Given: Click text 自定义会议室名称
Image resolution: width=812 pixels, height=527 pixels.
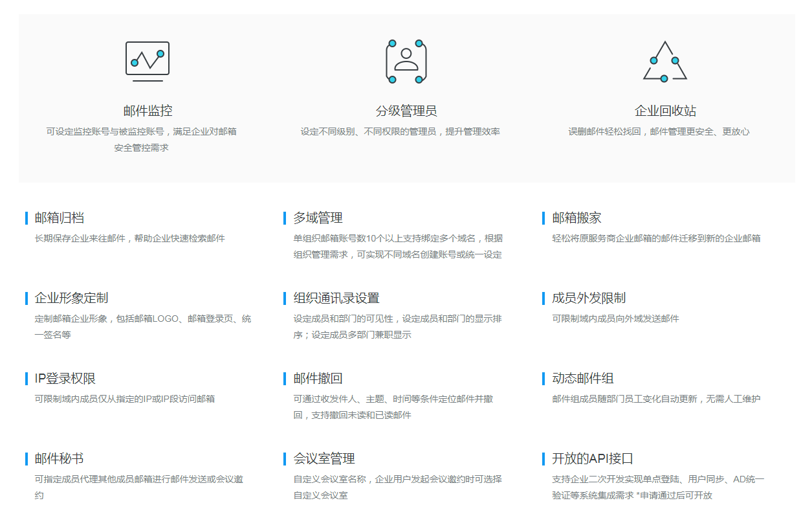Looking at the screenshot, I should pos(329,479).
